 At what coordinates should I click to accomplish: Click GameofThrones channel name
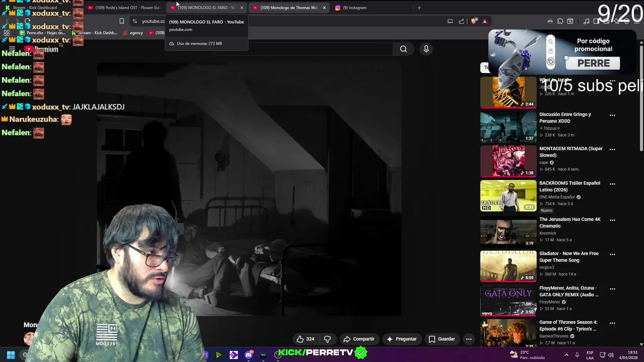553,336
